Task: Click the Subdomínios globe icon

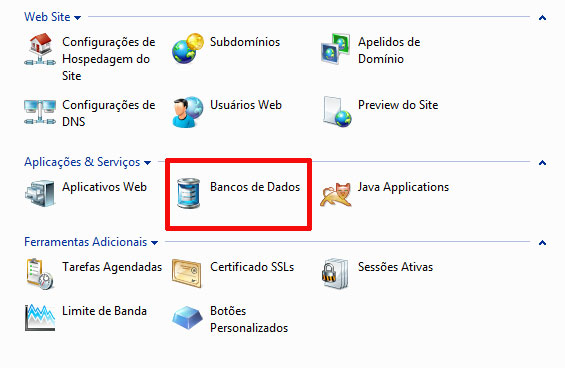Action: pos(188,49)
